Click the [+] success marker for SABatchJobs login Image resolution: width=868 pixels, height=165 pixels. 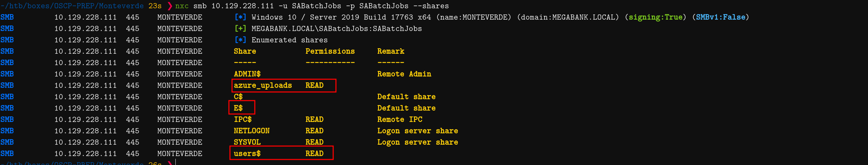[x=240, y=29]
